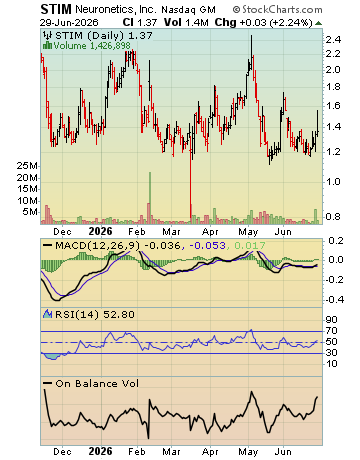Click the tall February volume spike bar
Screen dimensions: 360x460
(x=150, y=197)
